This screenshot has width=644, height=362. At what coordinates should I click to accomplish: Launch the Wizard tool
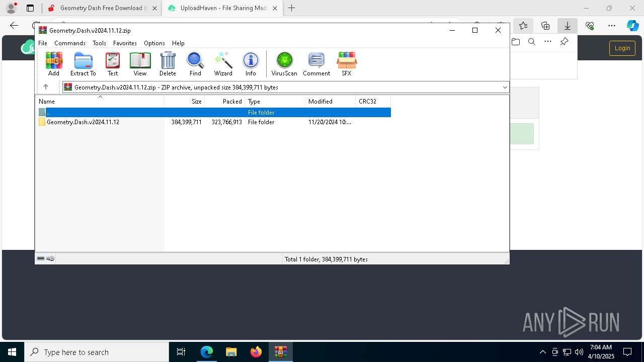pyautogui.click(x=223, y=64)
